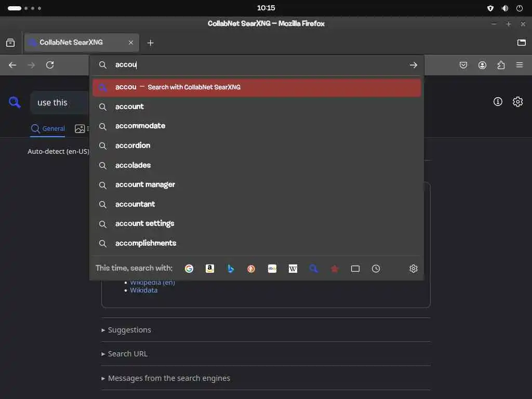Open the Images category tab on the page
This screenshot has height=399, width=532.
[82, 129]
